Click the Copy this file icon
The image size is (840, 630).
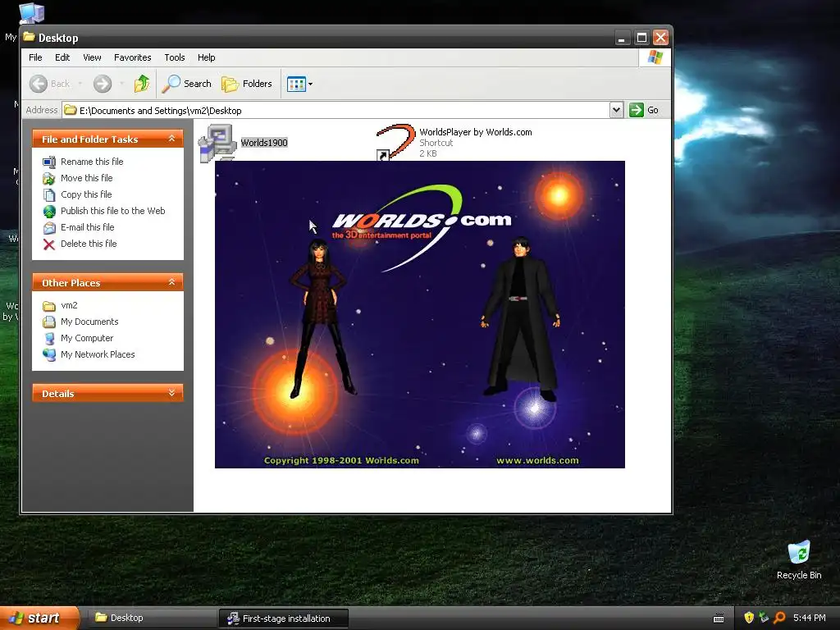point(49,195)
